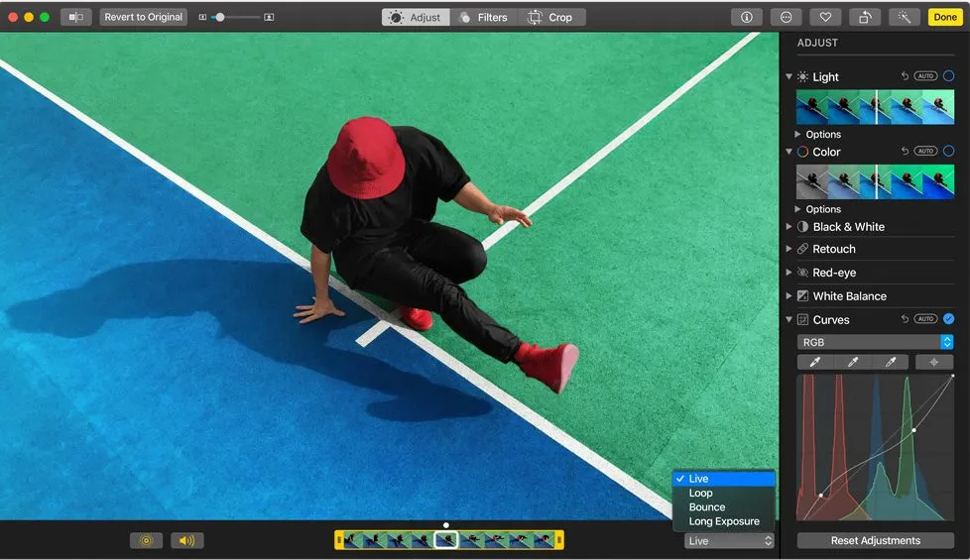Click the heart Favorite icon

823,17
